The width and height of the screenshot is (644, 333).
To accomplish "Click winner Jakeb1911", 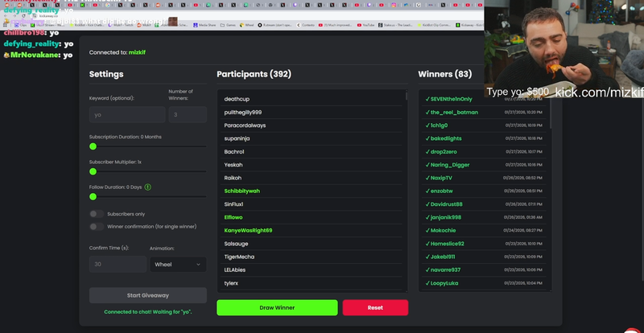I will [x=442, y=257].
